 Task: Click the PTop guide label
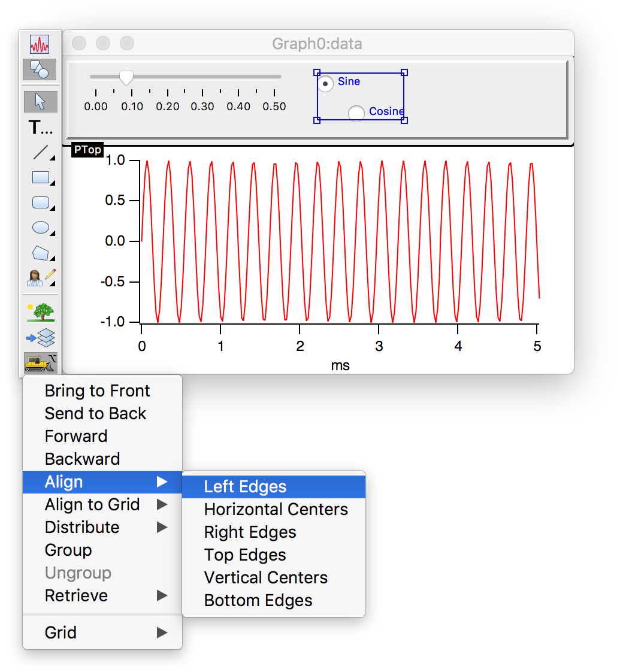click(87, 150)
